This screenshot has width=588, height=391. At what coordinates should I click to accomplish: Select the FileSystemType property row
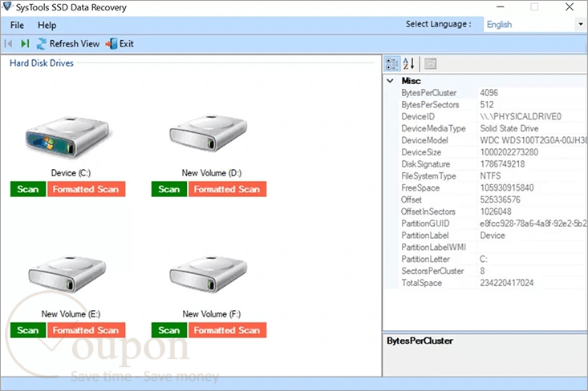tap(493, 176)
